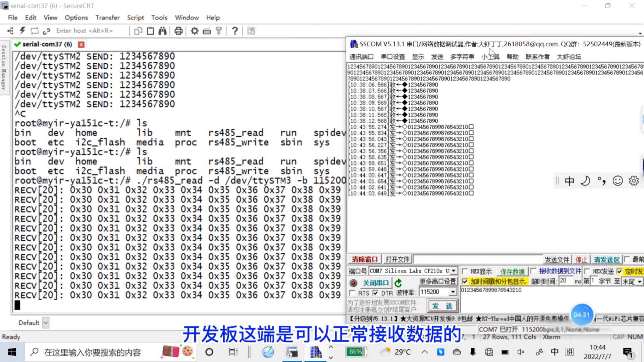Click the IME moon half-width icon

585,181
